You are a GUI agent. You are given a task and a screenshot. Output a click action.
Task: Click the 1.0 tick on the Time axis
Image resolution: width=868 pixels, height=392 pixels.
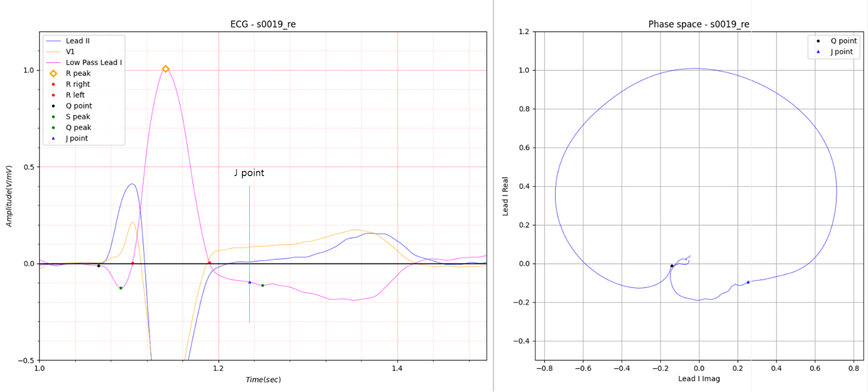[x=39, y=369]
